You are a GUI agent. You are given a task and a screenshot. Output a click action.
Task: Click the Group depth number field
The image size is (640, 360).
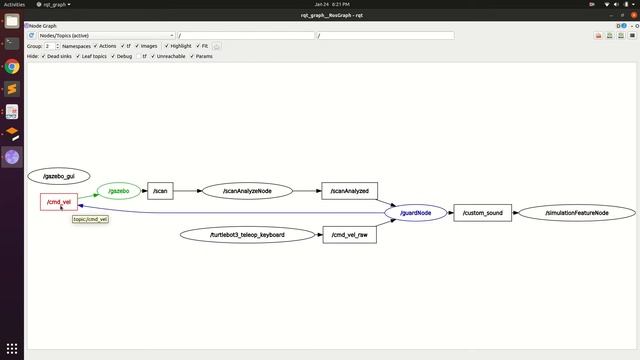point(49,46)
